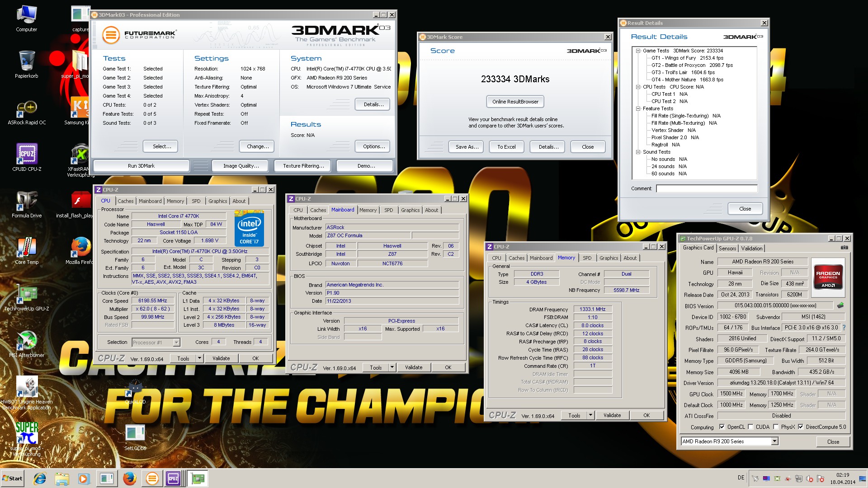Click the Bus Interface question mark icon
Screen dimensions: 868x488
click(x=844, y=328)
